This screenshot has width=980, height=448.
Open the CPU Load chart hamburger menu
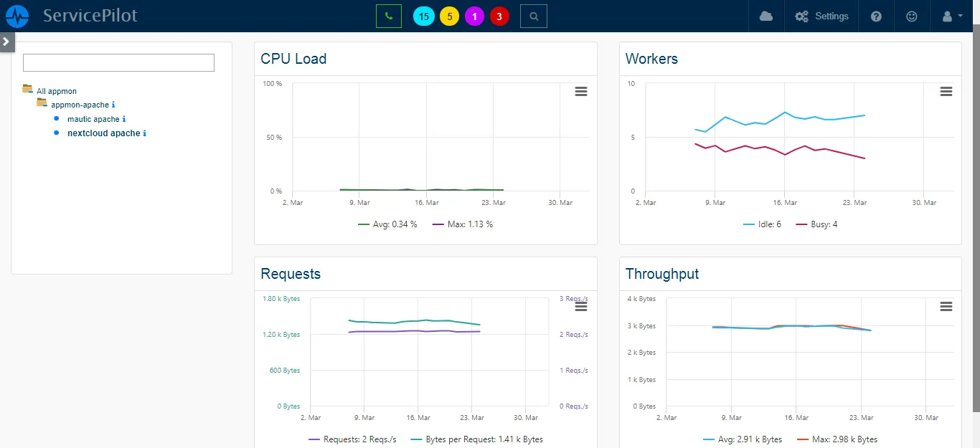tap(581, 91)
